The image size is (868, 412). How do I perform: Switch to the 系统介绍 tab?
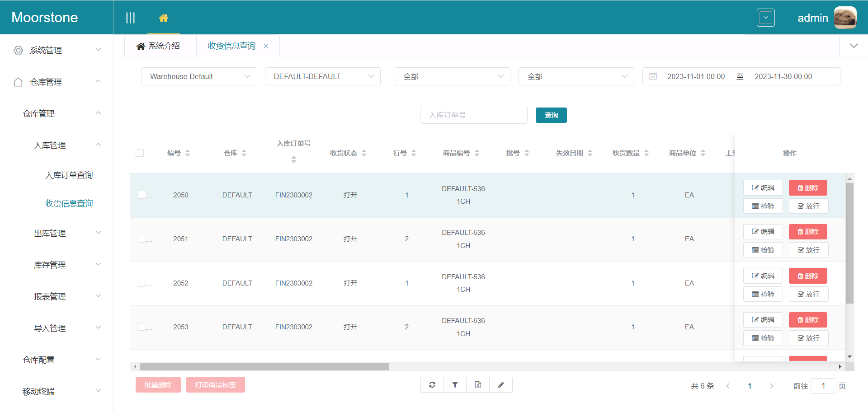pyautogui.click(x=159, y=46)
